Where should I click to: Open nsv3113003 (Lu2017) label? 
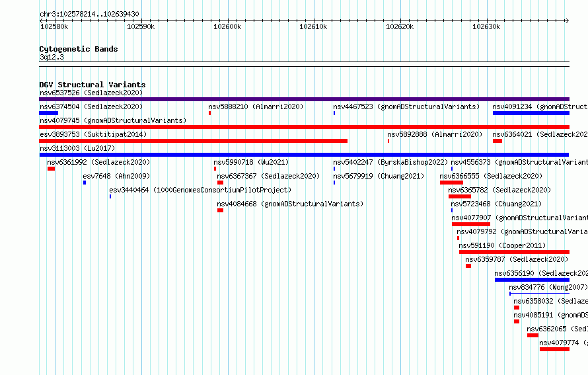tap(77, 148)
